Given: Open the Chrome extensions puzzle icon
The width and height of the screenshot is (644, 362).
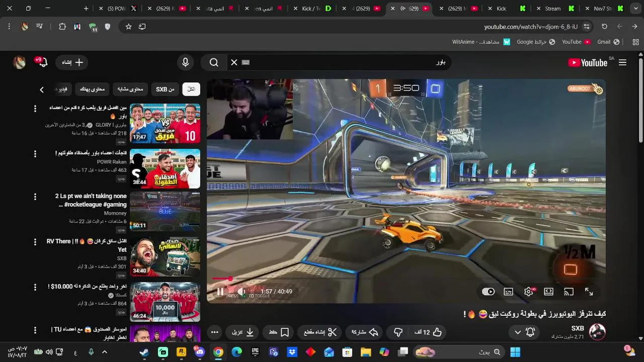Looking at the screenshot, I should coord(62,27).
